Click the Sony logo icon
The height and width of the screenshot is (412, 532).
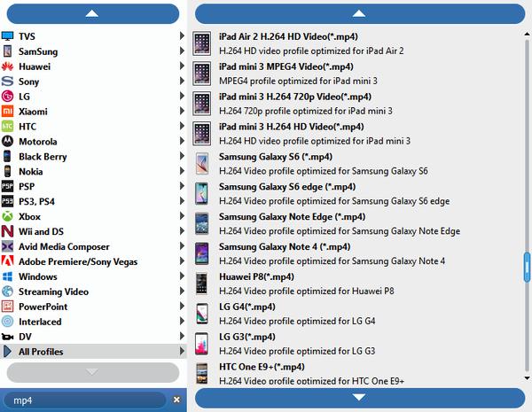point(7,82)
